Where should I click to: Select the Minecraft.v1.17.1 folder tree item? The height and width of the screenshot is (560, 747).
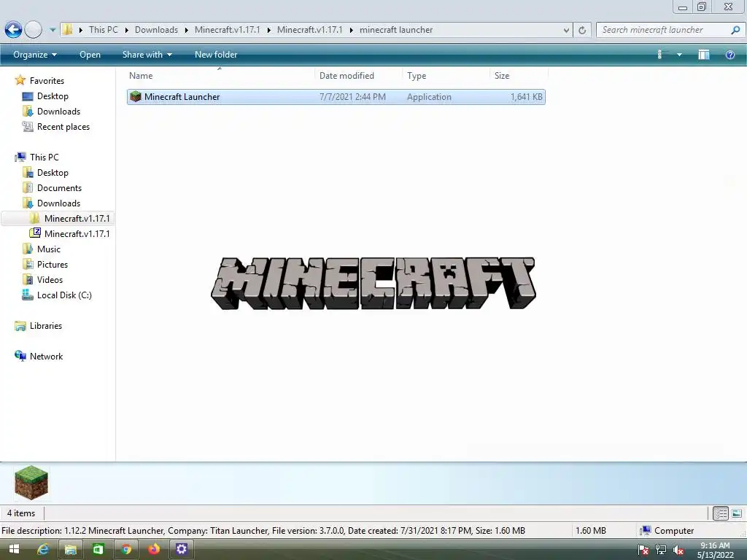(x=77, y=219)
